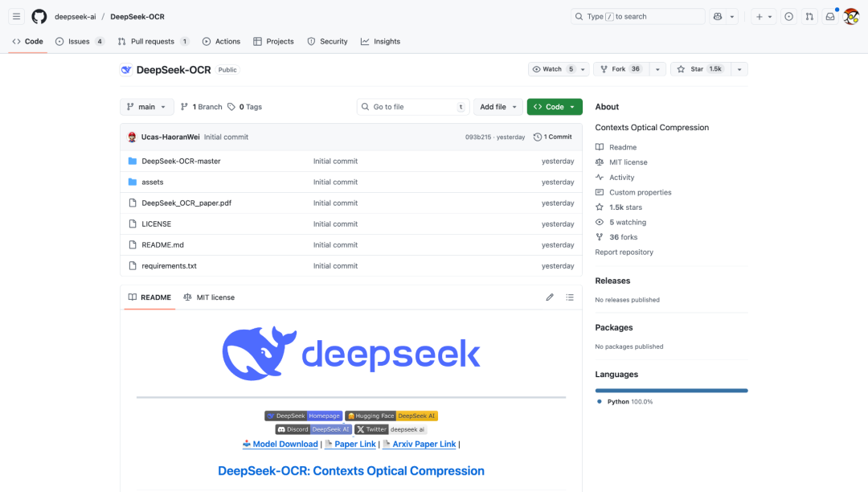
Task: Go to GitHub home via Octocat logo
Action: (39, 17)
